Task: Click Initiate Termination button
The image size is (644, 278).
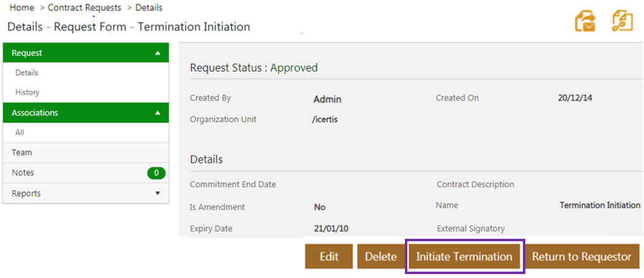Action: 464,256
